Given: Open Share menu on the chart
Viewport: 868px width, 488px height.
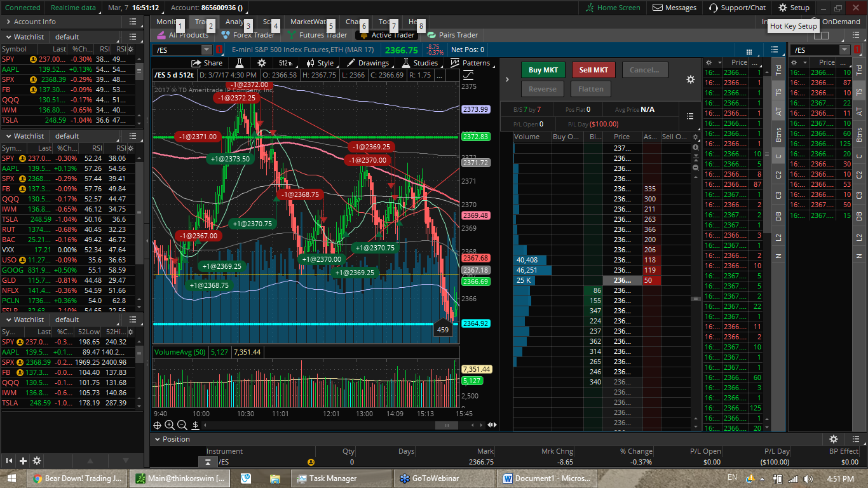Looking at the screenshot, I should (207, 63).
